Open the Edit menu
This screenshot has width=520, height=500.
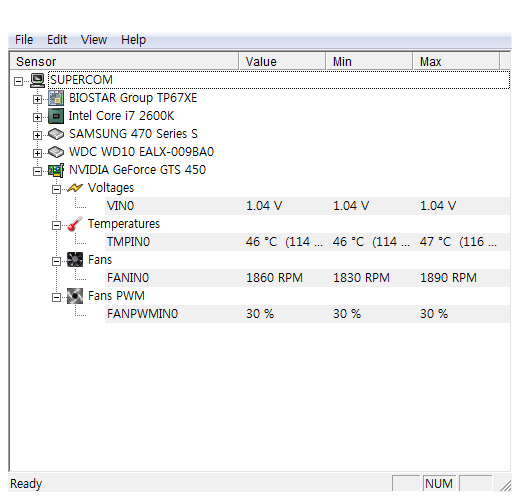pos(57,40)
